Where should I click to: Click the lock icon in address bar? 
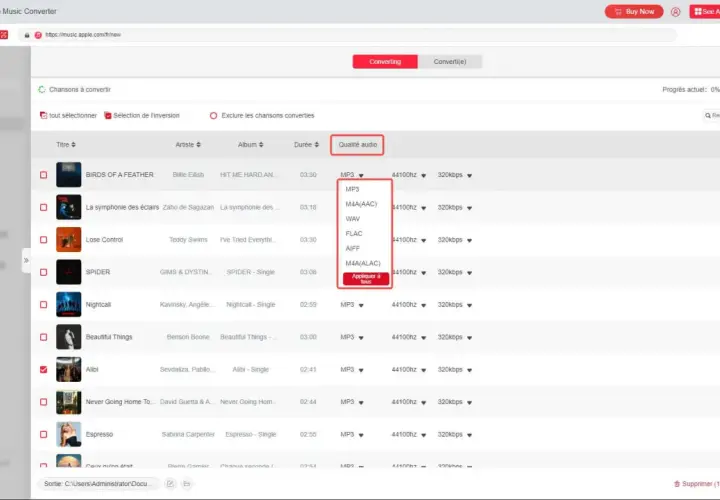[x=27, y=35]
